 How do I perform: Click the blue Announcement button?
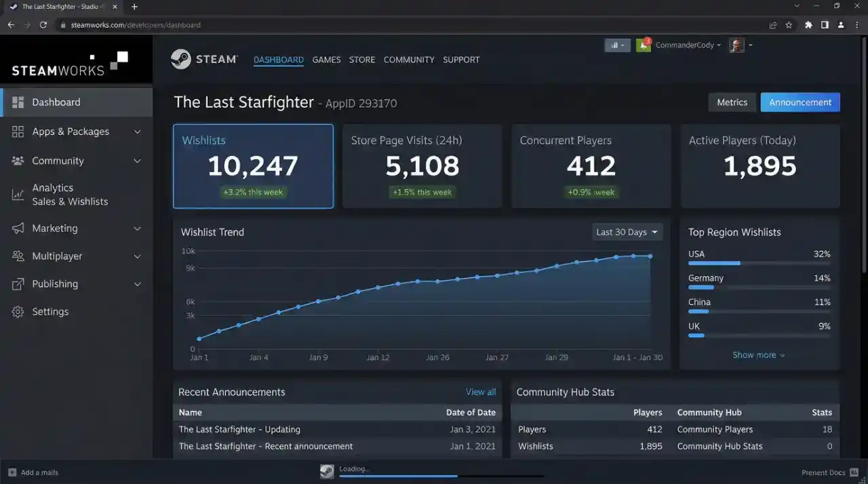[x=800, y=102]
